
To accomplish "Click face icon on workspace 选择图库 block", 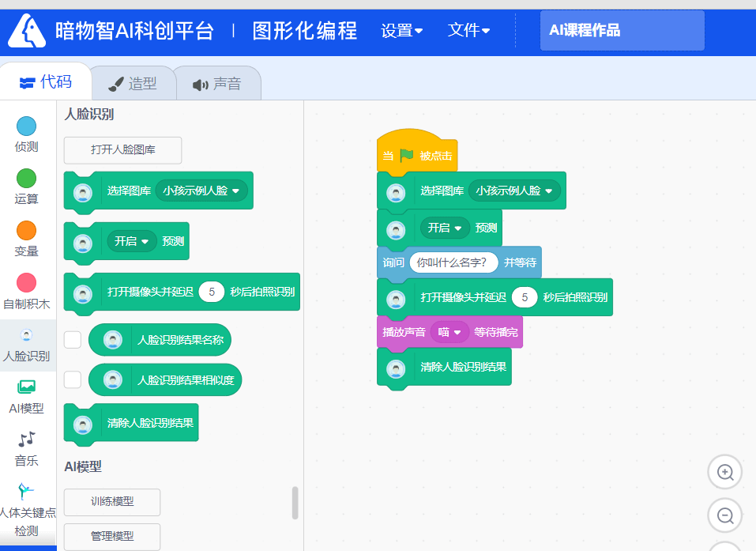I will click(x=396, y=193).
